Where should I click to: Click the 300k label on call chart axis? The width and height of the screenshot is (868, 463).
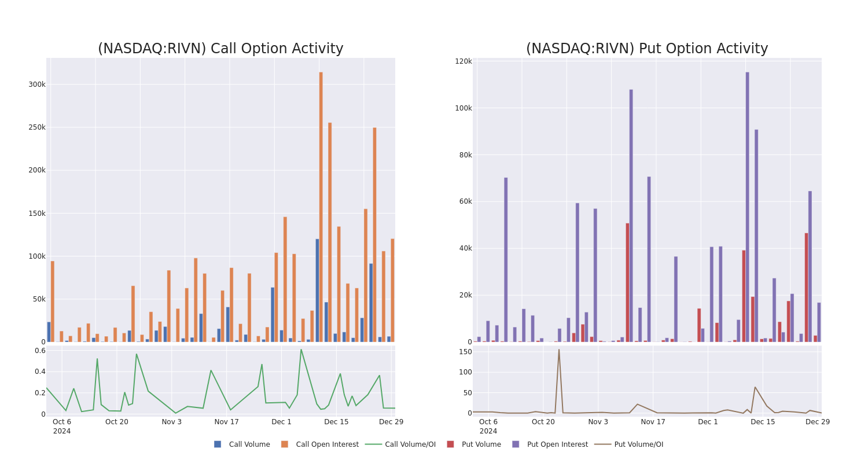37,84
